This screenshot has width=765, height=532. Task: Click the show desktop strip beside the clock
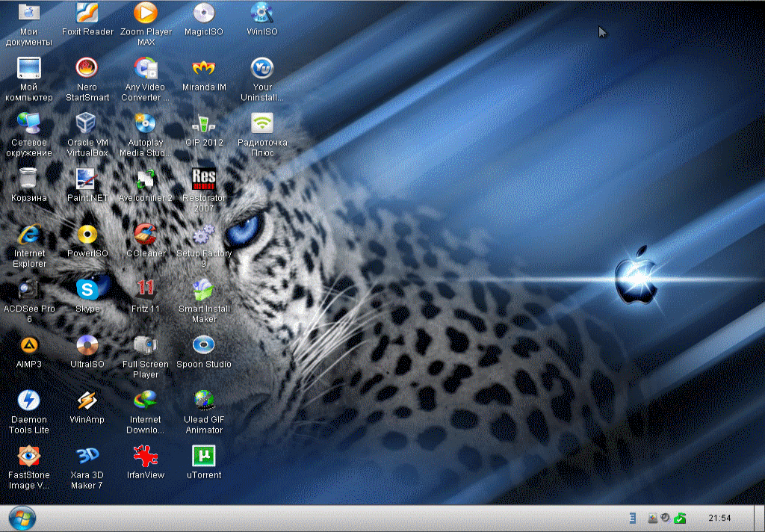(x=759, y=519)
